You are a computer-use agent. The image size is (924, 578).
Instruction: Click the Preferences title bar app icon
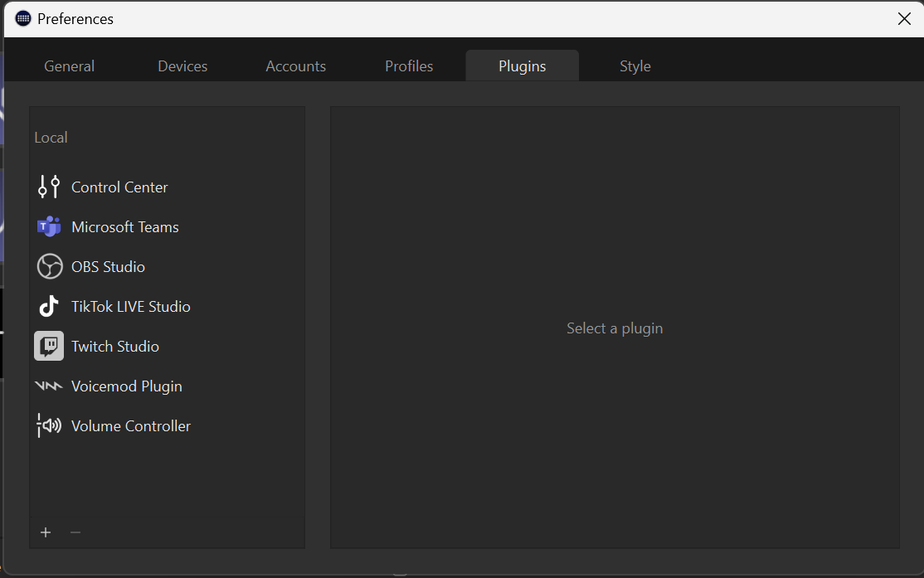[23, 18]
